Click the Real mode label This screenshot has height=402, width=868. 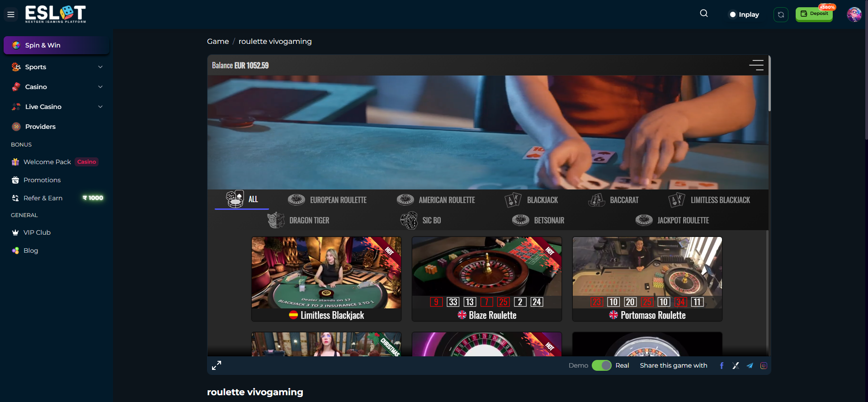[622, 365]
